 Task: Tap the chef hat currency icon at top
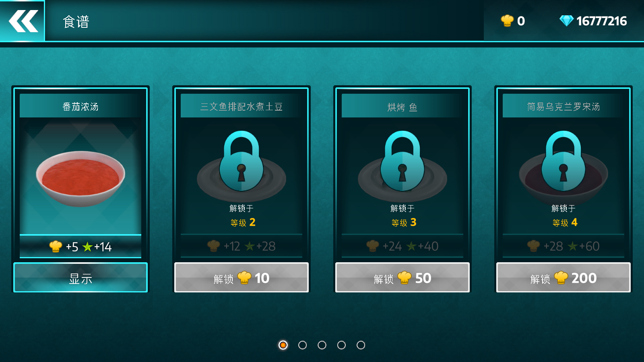click(507, 21)
